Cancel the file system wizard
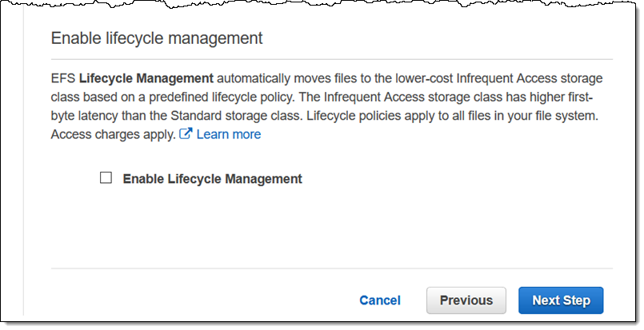Viewport: 644px width, 330px height. (x=380, y=300)
